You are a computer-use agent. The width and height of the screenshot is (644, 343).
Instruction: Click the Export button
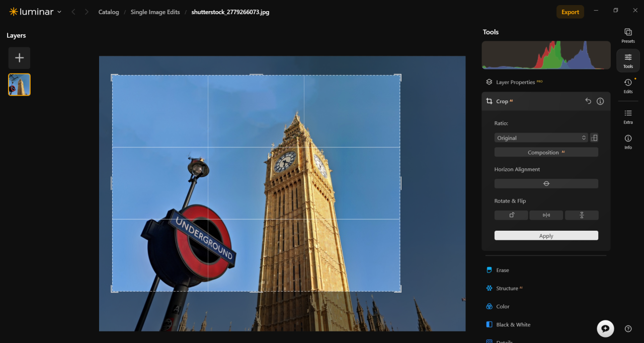click(x=570, y=12)
